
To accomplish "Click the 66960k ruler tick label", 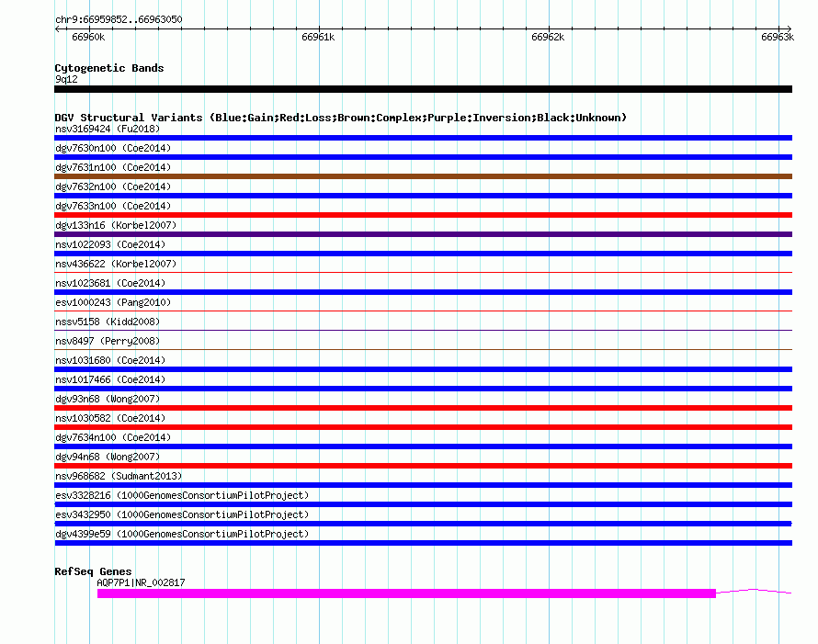I will 88,37.
